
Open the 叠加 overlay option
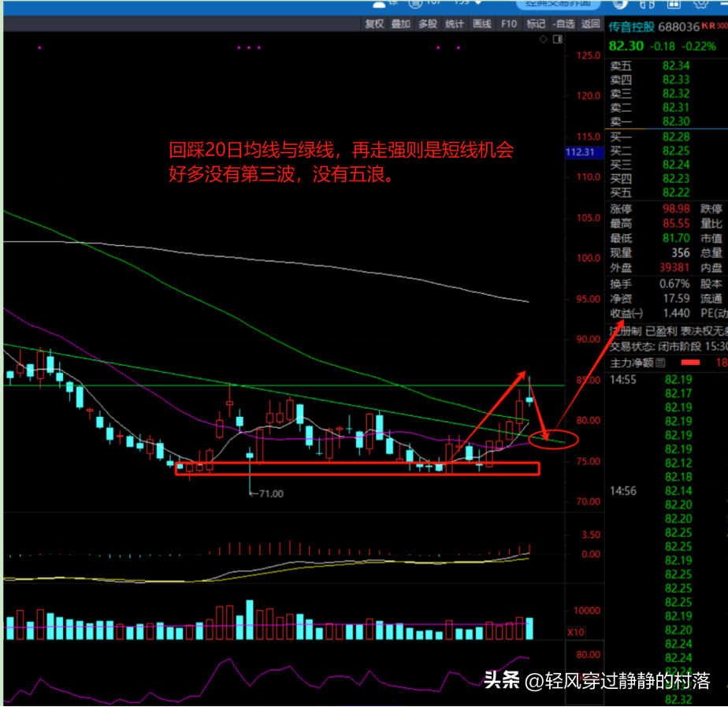click(x=401, y=24)
